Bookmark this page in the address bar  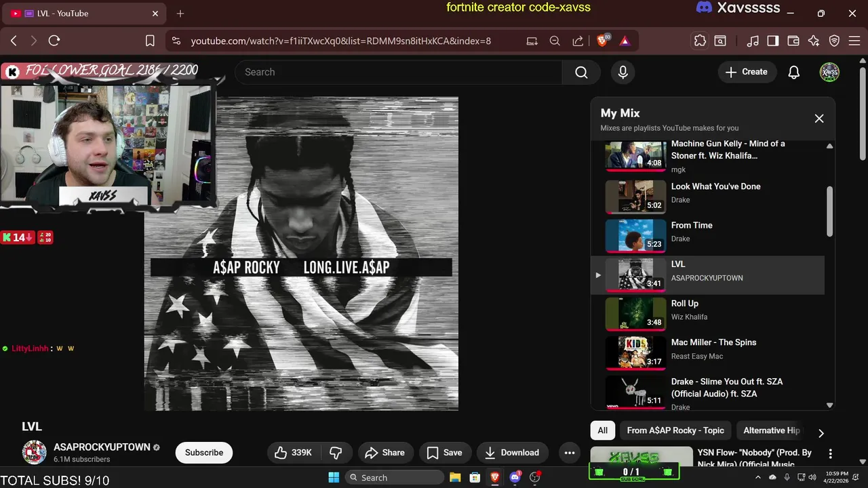pyautogui.click(x=151, y=41)
